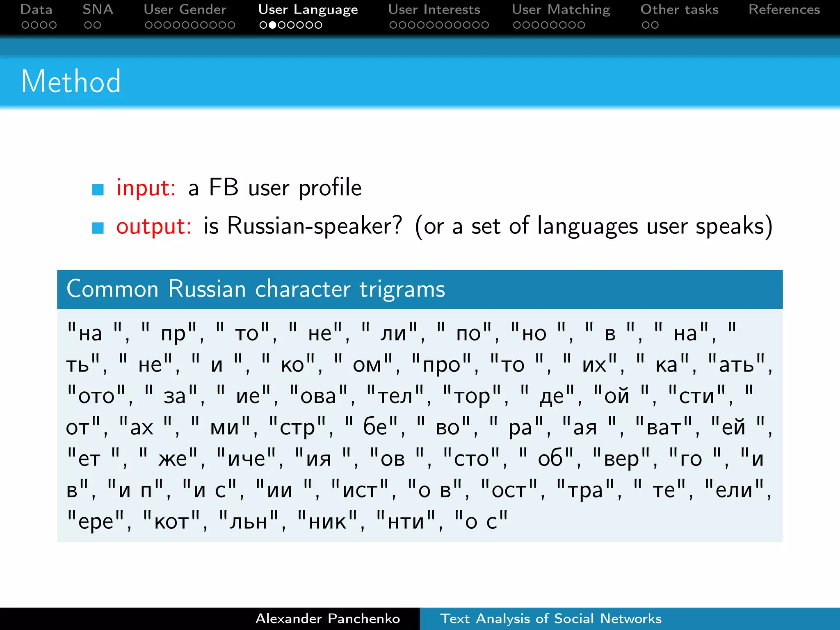
Task: Click the first slide dot under User Interests
Action: (393, 25)
